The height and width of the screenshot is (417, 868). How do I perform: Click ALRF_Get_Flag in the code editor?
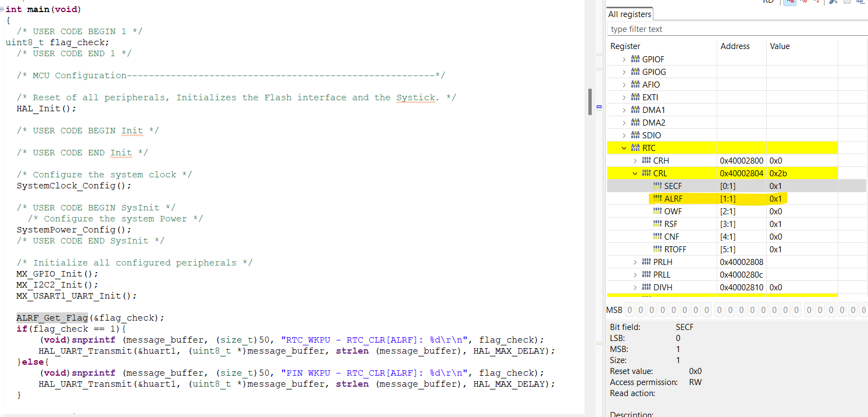(x=52, y=318)
